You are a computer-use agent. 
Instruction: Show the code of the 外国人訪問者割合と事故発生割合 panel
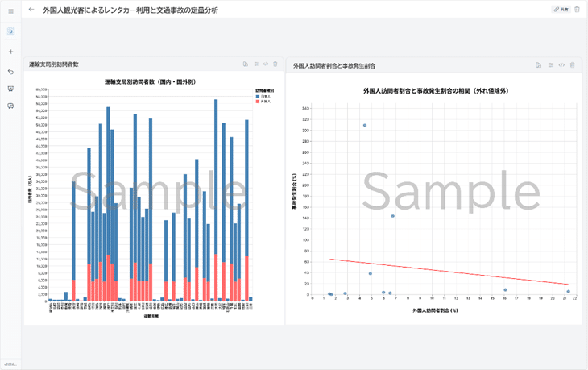561,64
